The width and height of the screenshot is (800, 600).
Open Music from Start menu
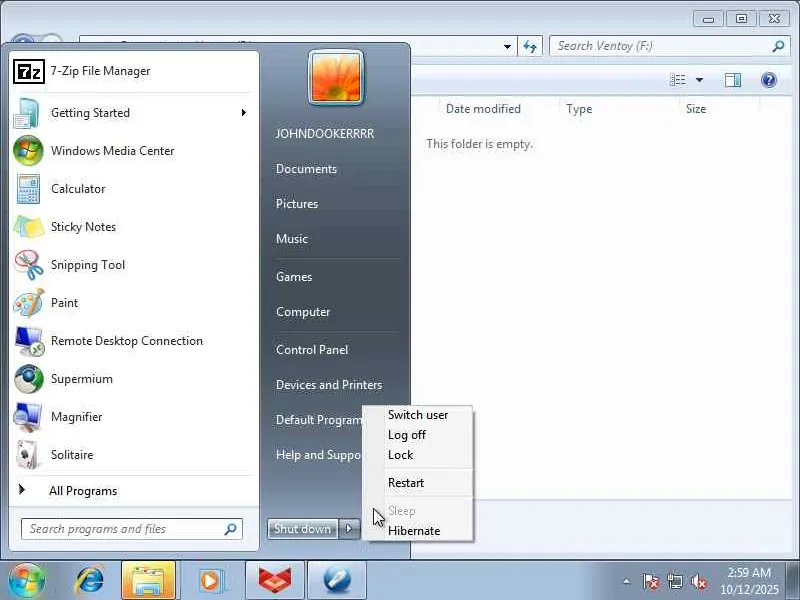[x=292, y=239]
